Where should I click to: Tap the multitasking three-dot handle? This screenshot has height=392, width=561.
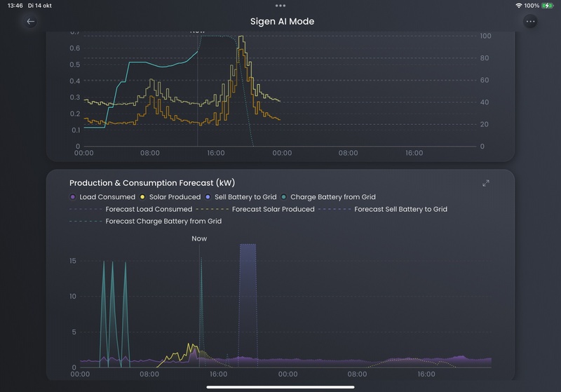(280, 6)
